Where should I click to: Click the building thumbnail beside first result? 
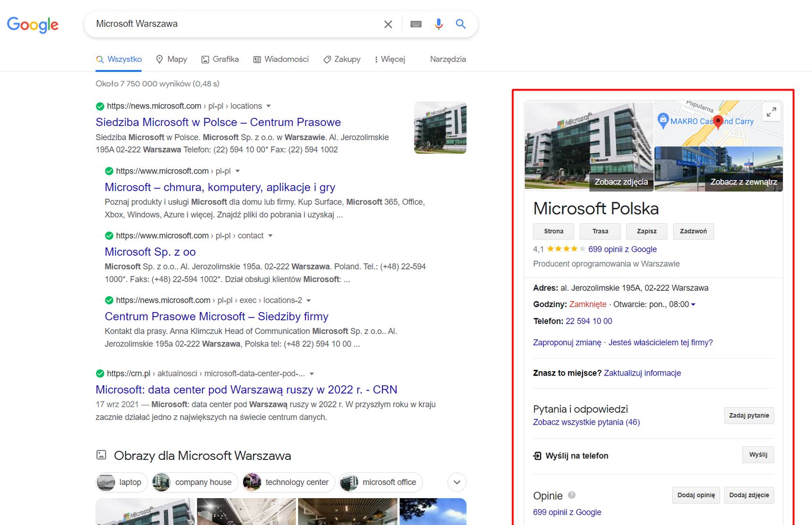[440, 128]
